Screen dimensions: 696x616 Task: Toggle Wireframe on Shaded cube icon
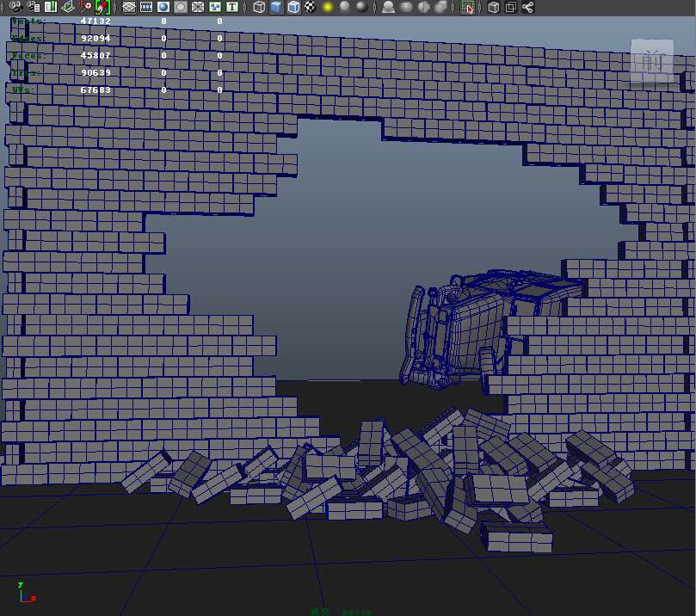coord(293,7)
